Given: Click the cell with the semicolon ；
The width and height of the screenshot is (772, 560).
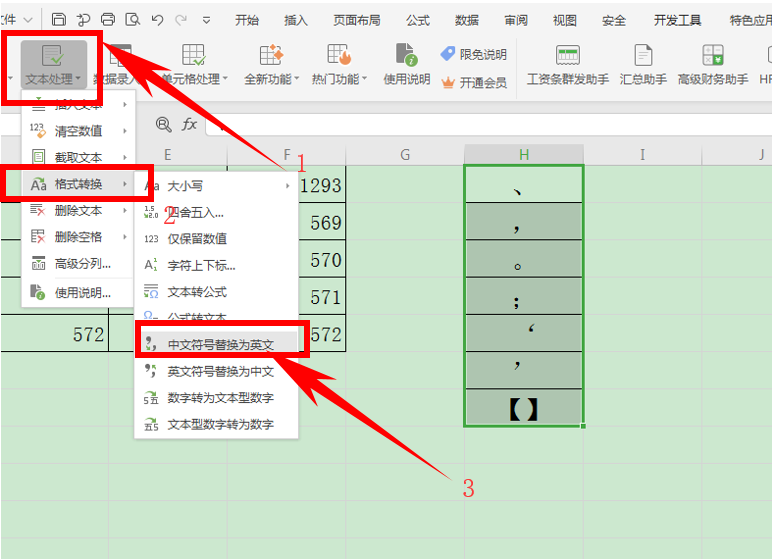Looking at the screenshot, I should click(x=524, y=296).
